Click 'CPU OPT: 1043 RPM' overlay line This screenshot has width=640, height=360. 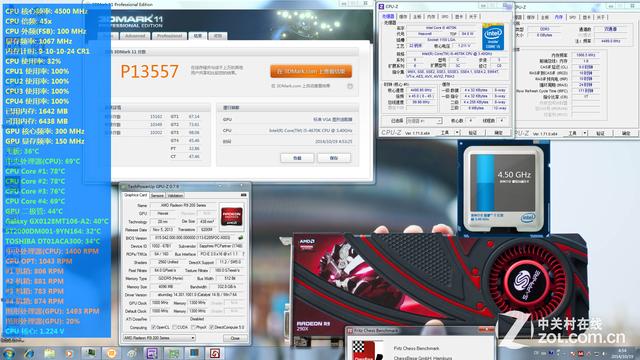[x=38, y=261]
